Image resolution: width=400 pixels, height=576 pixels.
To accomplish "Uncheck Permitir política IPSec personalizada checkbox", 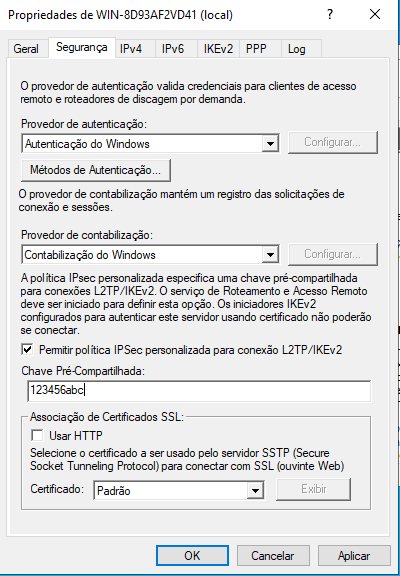I will (27, 349).
